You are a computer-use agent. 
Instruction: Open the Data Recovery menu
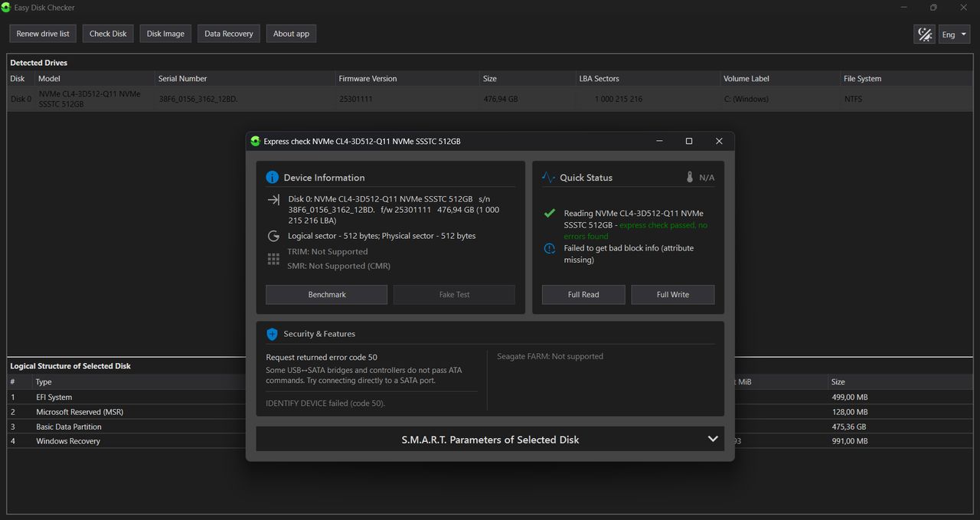(229, 34)
